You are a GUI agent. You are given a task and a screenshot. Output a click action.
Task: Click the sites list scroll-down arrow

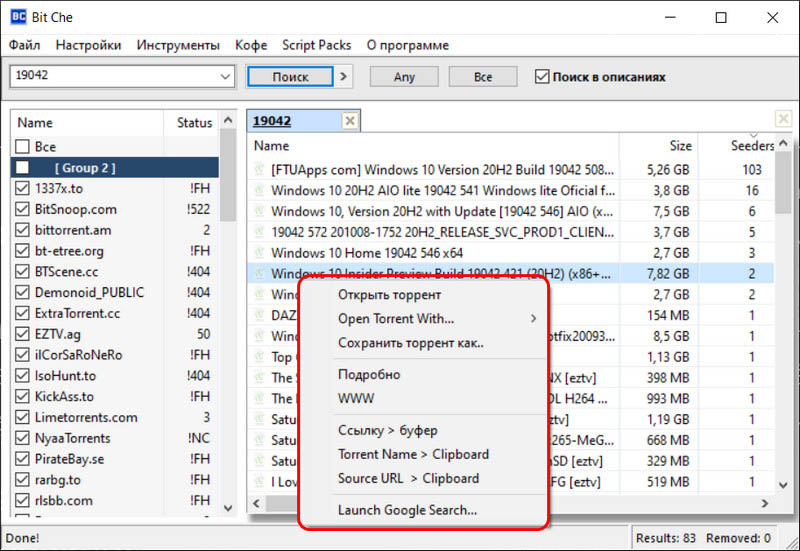point(228,508)
